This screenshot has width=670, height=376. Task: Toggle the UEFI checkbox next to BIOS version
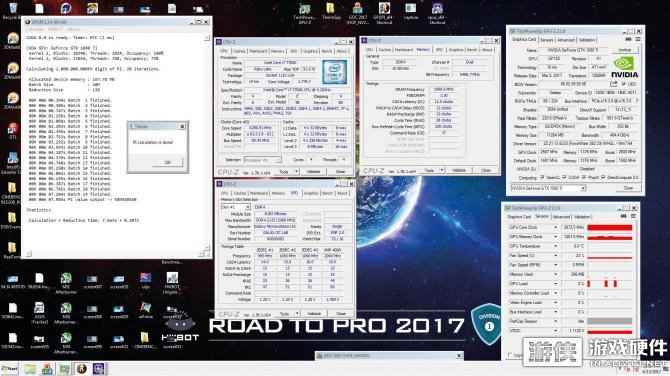[x=624, y=84]
